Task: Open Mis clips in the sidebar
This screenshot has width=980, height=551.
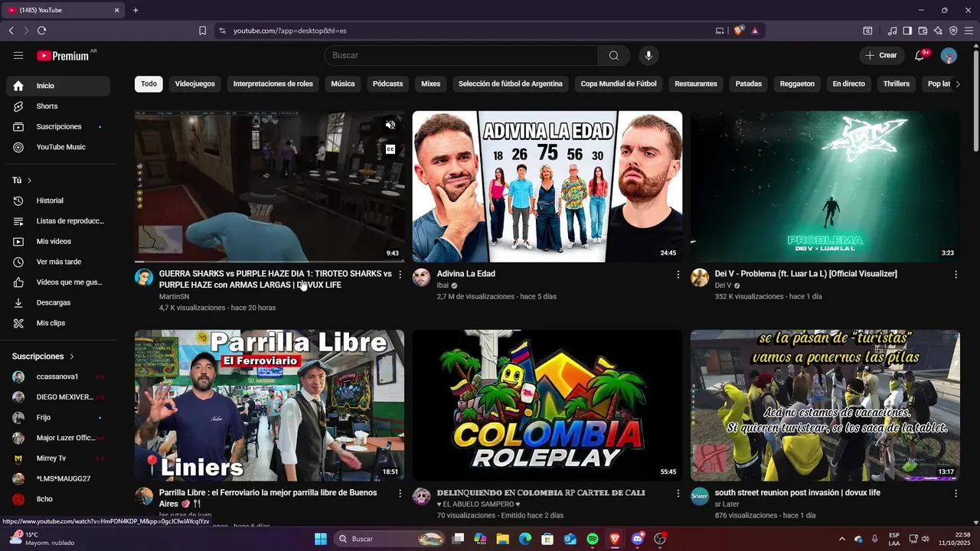Action: [58, 323]
